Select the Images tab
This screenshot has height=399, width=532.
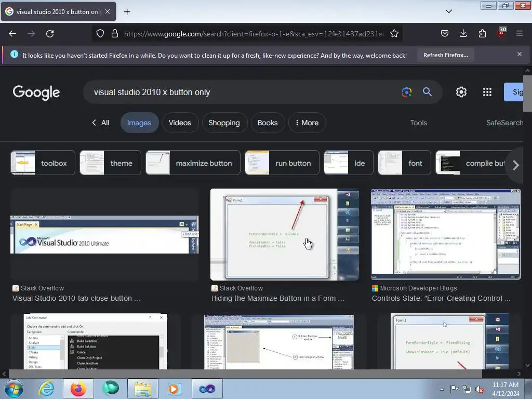click(x=139, y=123)
